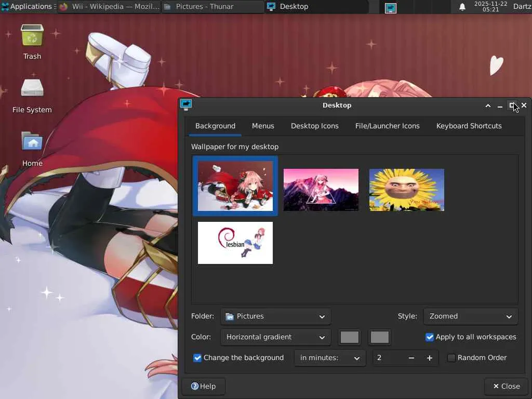Open the notification bell in the panel
Image resolution: width=532 pixels, height=399 pixels.
coord(462,7)
